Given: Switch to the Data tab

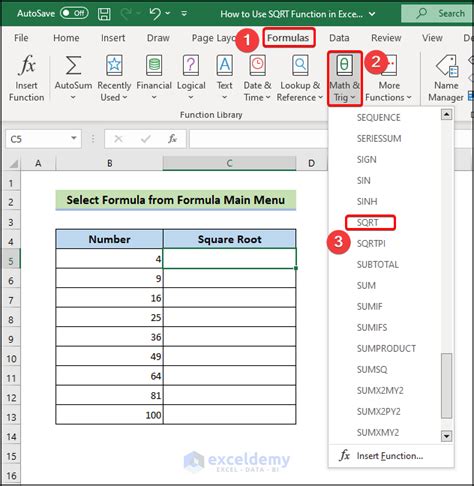Looking at the screenshot, I should click(x=339, y=38).
